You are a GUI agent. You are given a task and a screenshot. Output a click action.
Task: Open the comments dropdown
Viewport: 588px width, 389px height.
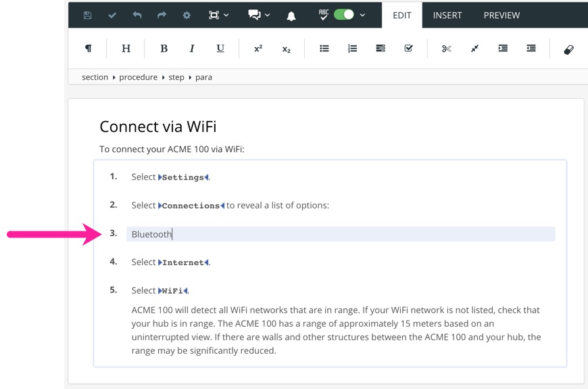259,15
